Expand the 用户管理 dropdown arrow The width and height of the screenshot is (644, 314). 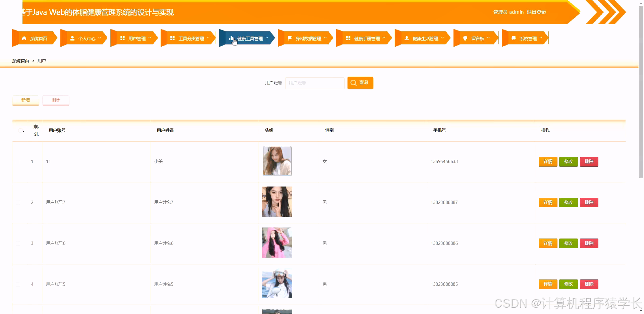pyautogui.click(x=150, y=38)
